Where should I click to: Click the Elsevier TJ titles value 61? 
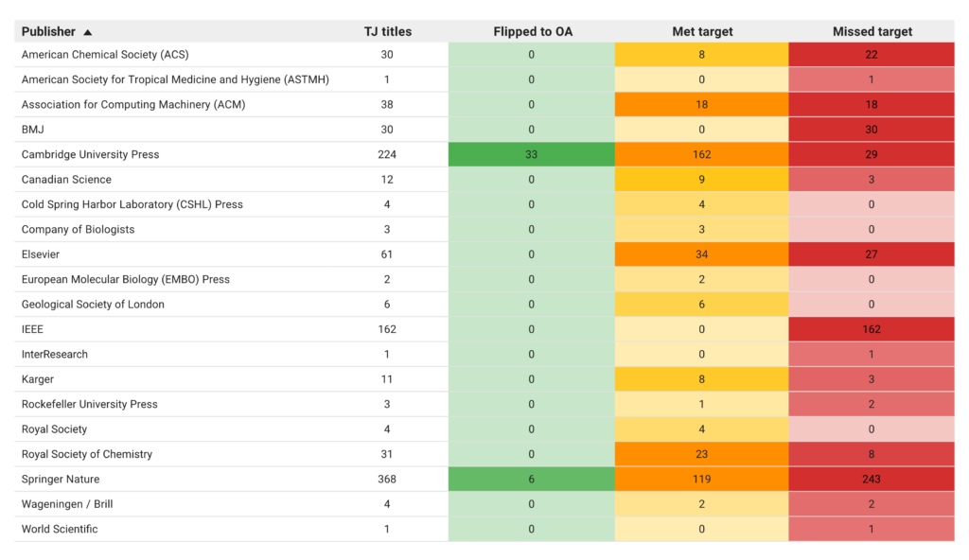[387, 254]
